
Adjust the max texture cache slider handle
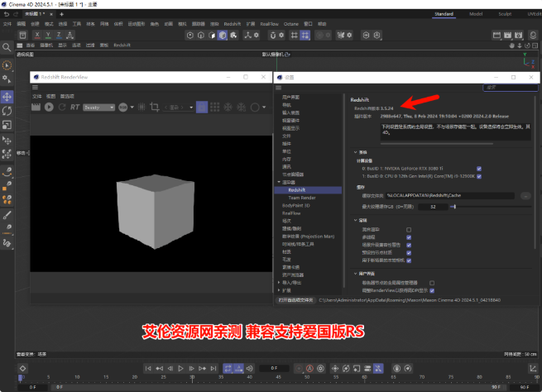[455, 207]
